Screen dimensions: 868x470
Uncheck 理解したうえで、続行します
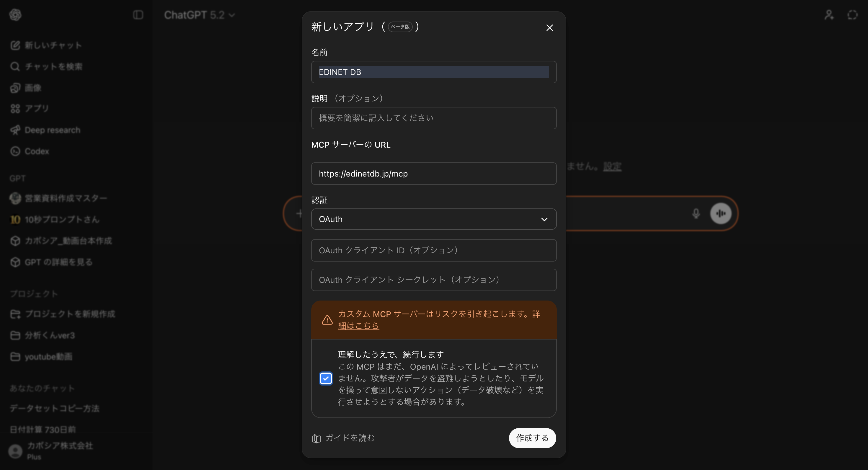coord(325,379)
